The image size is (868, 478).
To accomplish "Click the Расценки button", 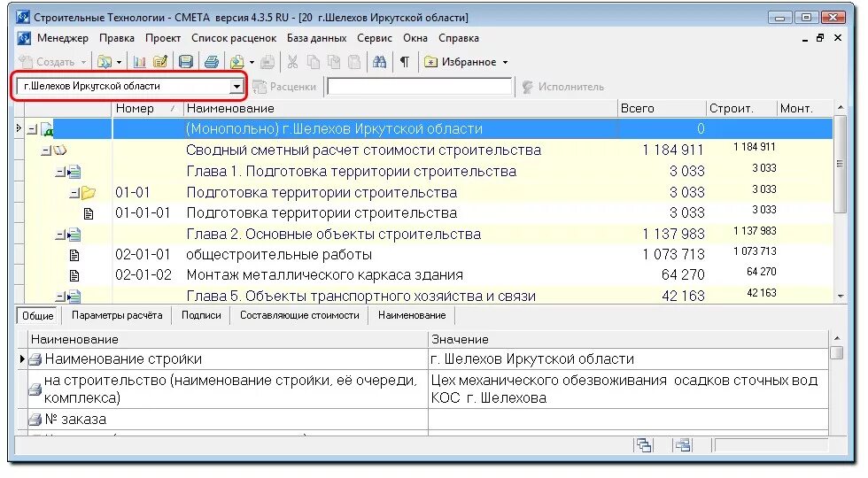I will (284, 87).
